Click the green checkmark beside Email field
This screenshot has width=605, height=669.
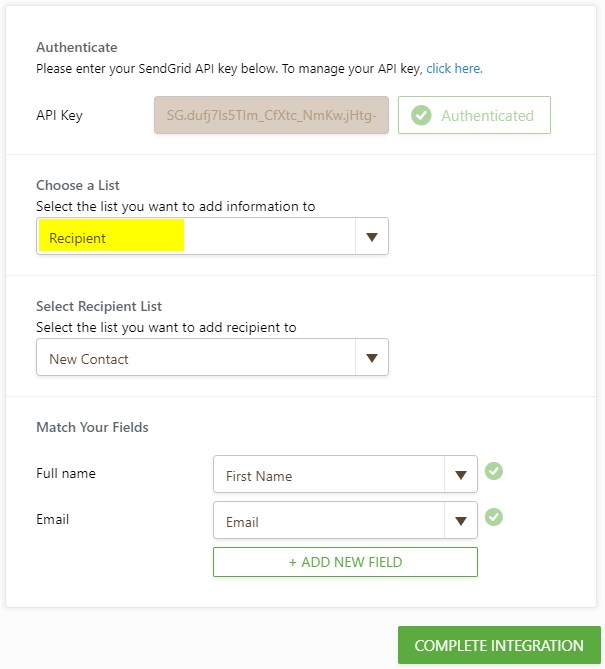[493, 517]
